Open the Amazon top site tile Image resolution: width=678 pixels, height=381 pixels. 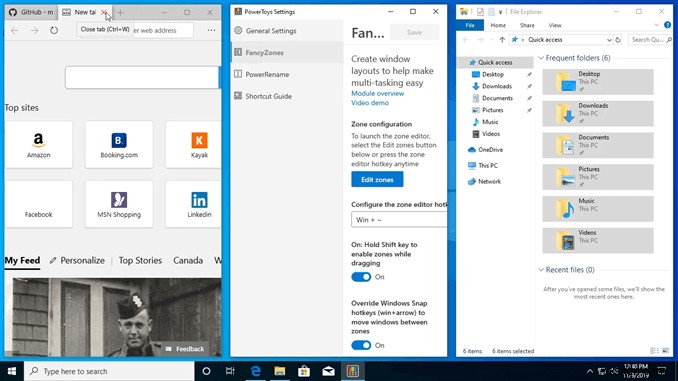38,144
